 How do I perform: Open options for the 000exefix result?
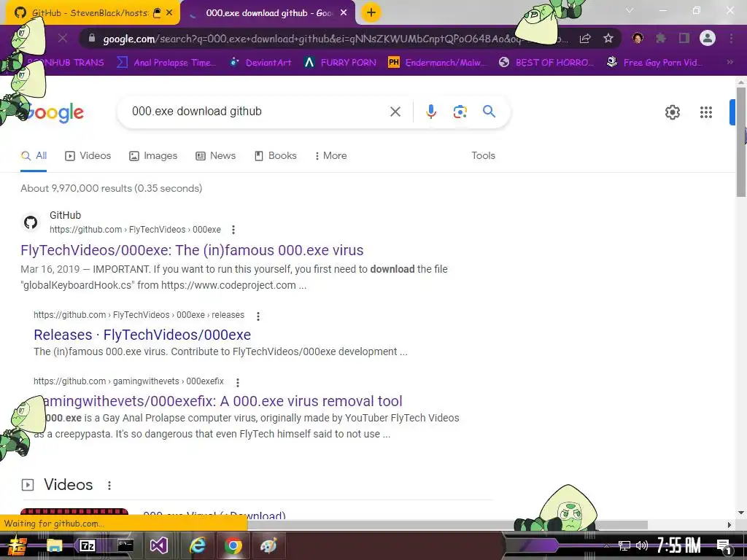[237, 382]
